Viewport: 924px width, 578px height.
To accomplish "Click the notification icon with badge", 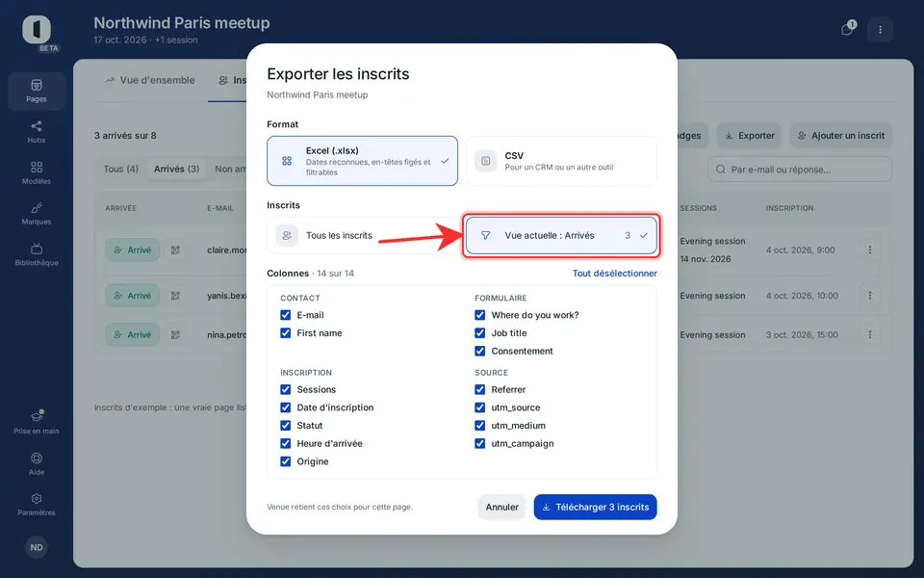I will click(x=847, y=29).
